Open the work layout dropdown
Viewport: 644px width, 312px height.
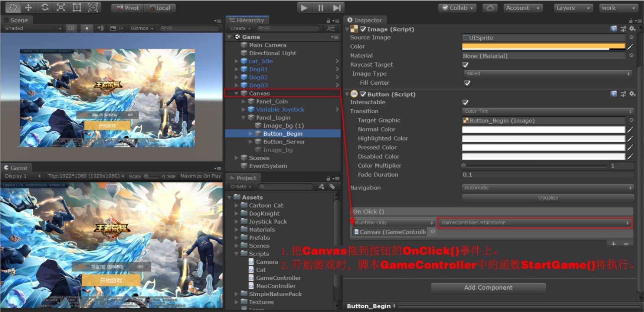(x=618, y=8)
